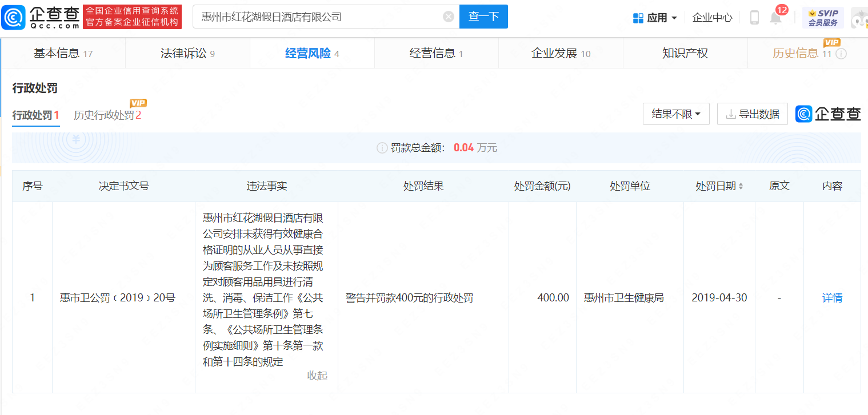Click the 决定书文号 column header
868x415 pixels.
[124, 186]
